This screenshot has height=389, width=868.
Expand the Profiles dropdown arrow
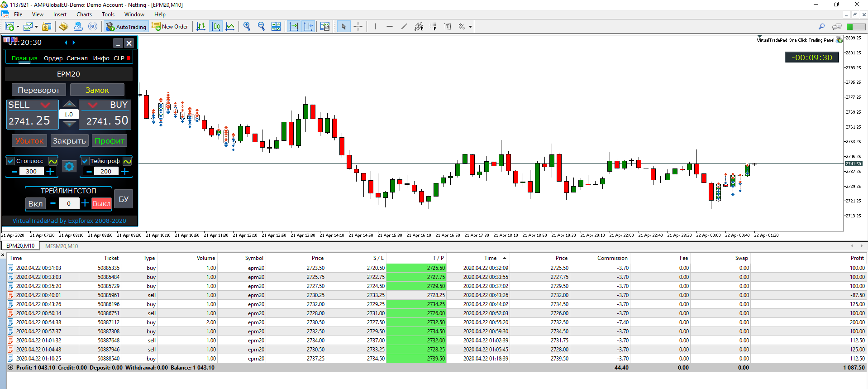pos(36,27)
